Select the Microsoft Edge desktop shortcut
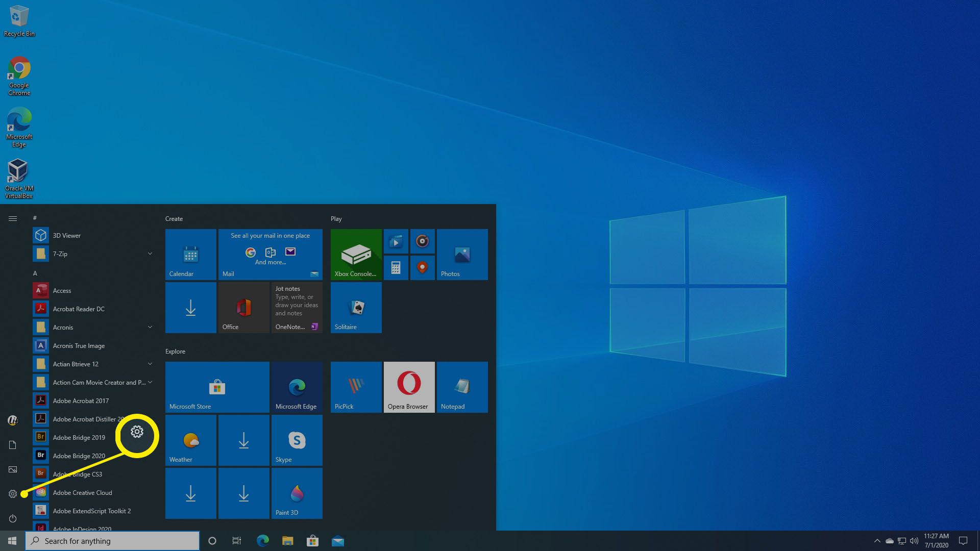This screenshot has height=551, width=980. [x=19, y=128]
